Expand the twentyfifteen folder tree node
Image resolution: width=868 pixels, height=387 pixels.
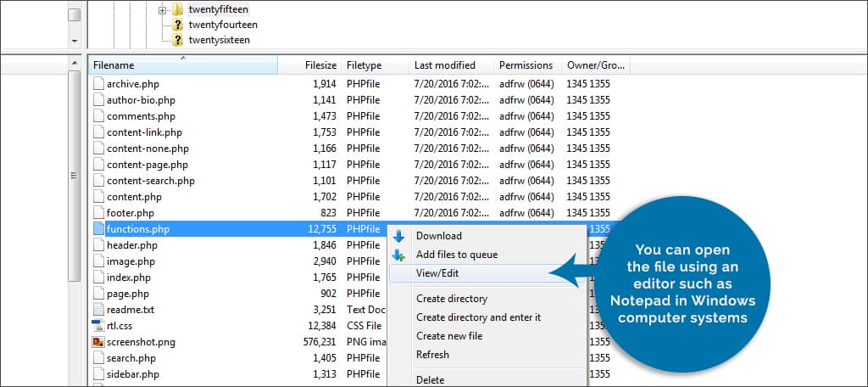click(x=162, y=9)
